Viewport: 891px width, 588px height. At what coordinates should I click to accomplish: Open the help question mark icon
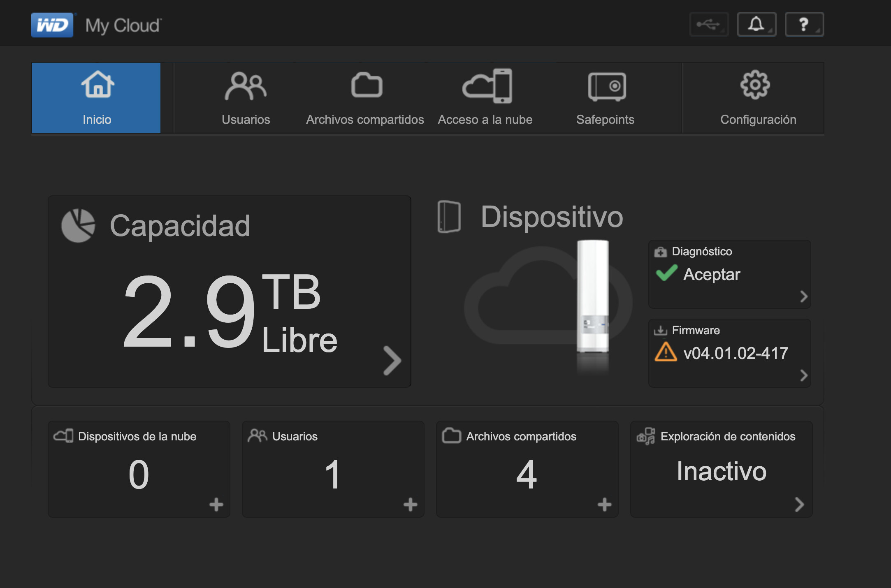click(x=804, y=24)
